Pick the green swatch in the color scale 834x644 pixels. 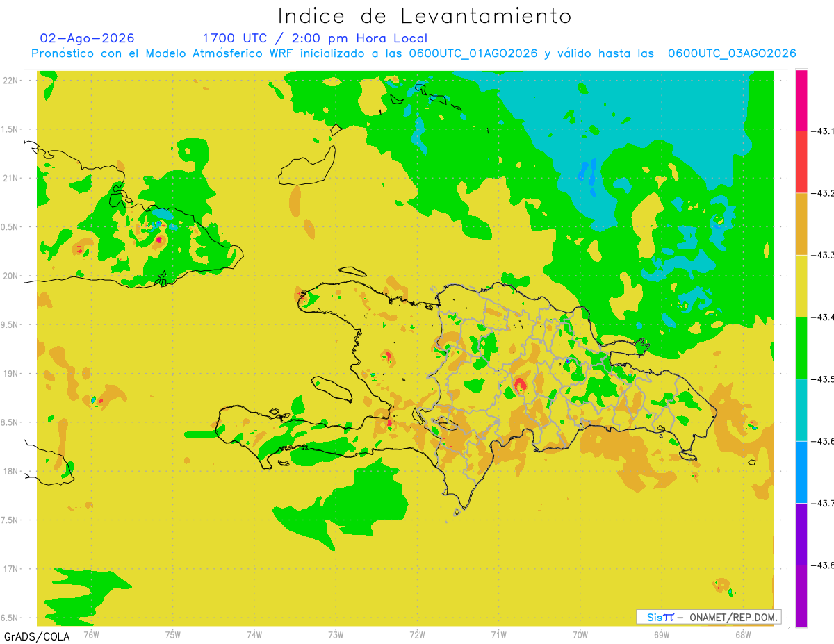[x=801, y=347]
